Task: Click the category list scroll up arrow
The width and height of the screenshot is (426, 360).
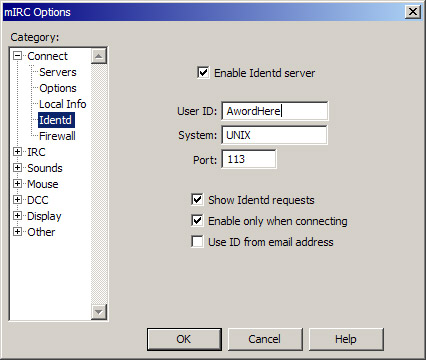Action: click(99, 56)
